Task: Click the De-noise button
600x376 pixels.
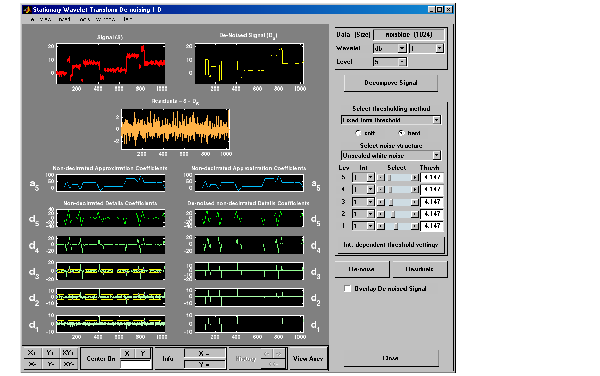Action: (362, 269)
